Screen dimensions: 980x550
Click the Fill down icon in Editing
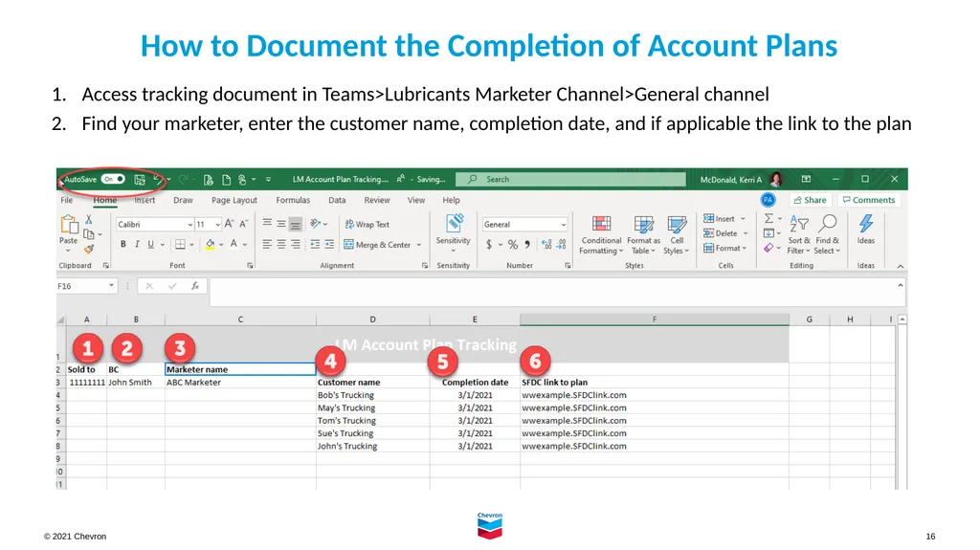point(768,233)
